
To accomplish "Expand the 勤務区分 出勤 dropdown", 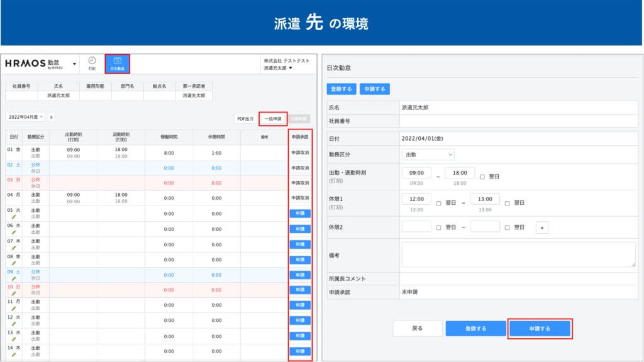I will [x=428, y=154].
